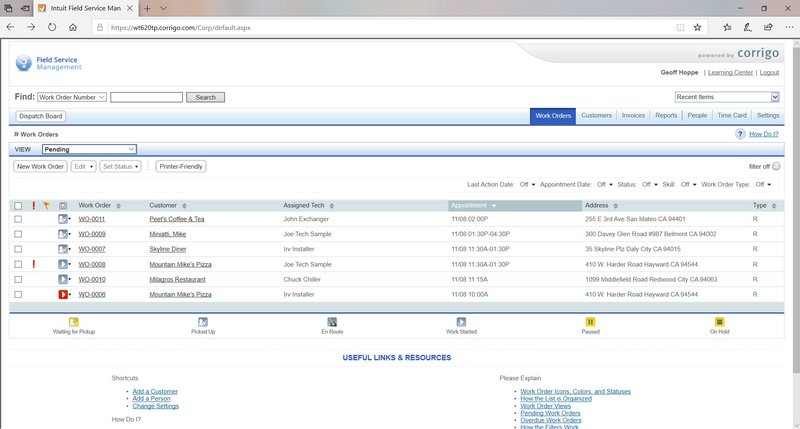This screenshot has height=429, width=800.
Task: Check the box for WO-0009
Action: click(18, 234)
